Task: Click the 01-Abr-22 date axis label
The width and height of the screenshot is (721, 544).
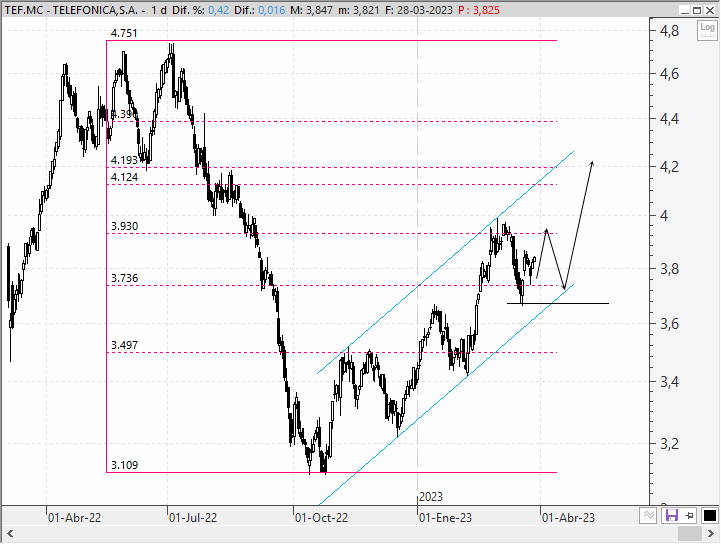Action: [74, 518]
